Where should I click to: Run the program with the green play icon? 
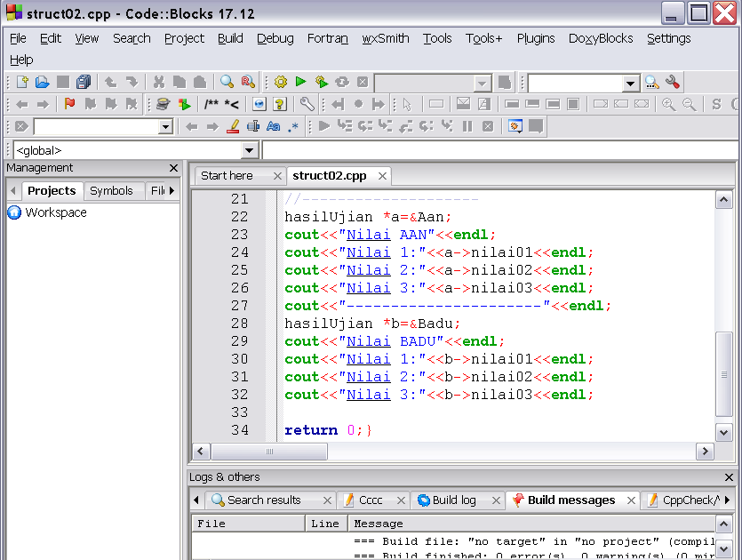(301, 82)
